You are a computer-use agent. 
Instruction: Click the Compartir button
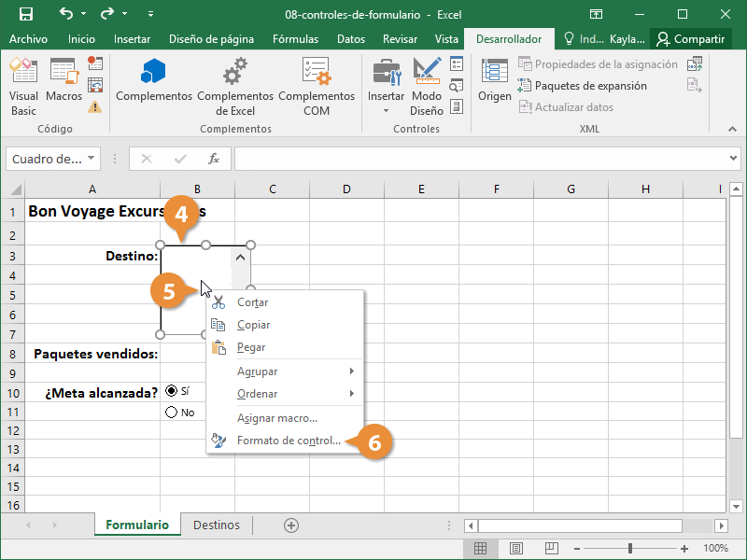(690, 39)
